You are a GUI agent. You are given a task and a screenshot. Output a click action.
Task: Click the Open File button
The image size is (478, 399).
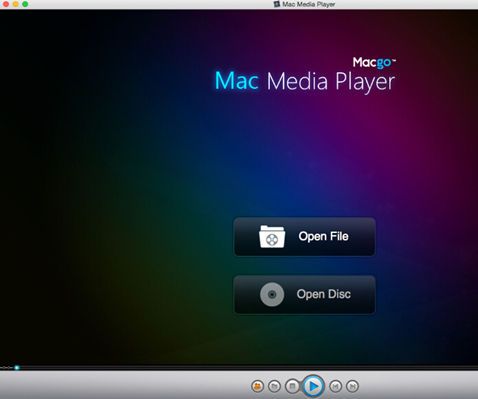tap(304, 237)
